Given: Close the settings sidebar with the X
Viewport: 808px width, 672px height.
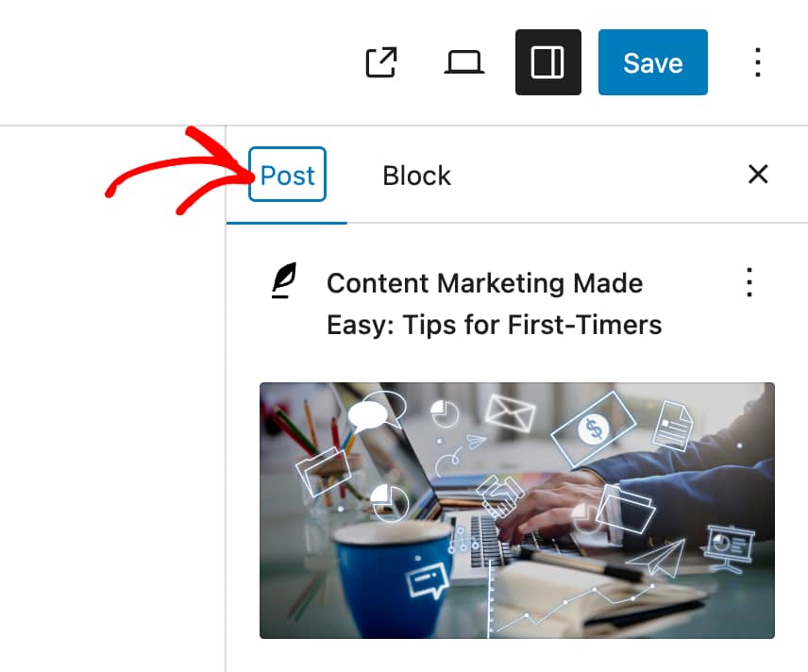Looking at the screenshot, I should click(757, 175).
